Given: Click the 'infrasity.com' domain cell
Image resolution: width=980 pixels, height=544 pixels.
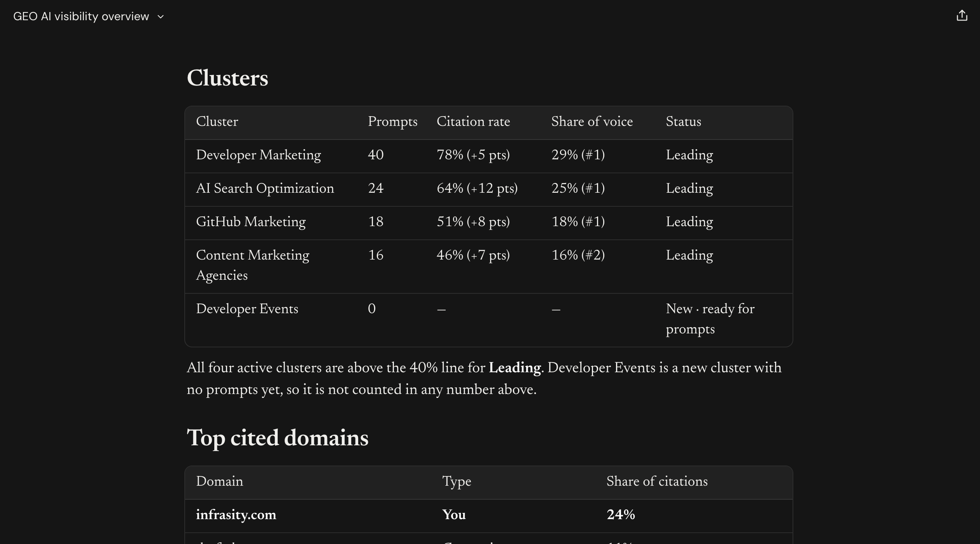Looking at the screenshot, I should point(236,515).
